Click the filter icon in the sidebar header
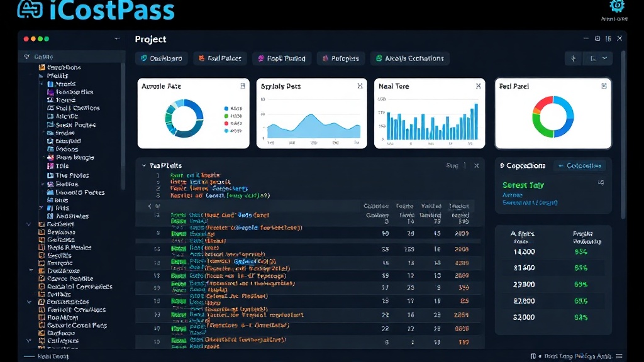The height and width of the screenshot is (362, 644). (26, 57)
